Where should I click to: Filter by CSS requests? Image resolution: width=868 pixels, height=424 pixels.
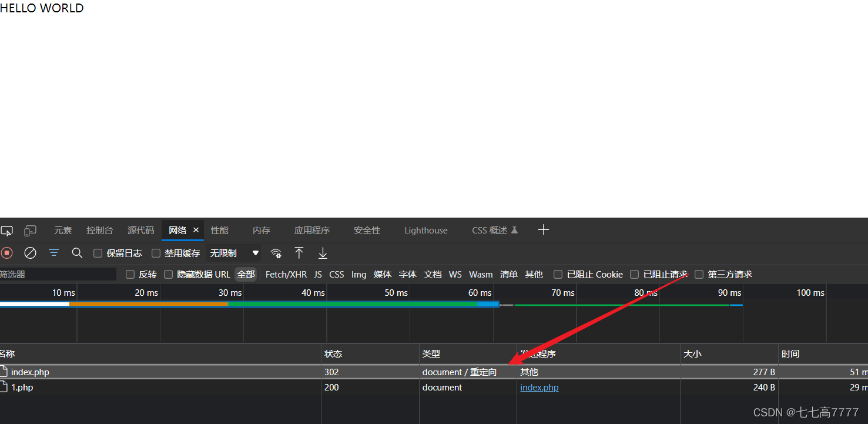[x=337, y=274]
